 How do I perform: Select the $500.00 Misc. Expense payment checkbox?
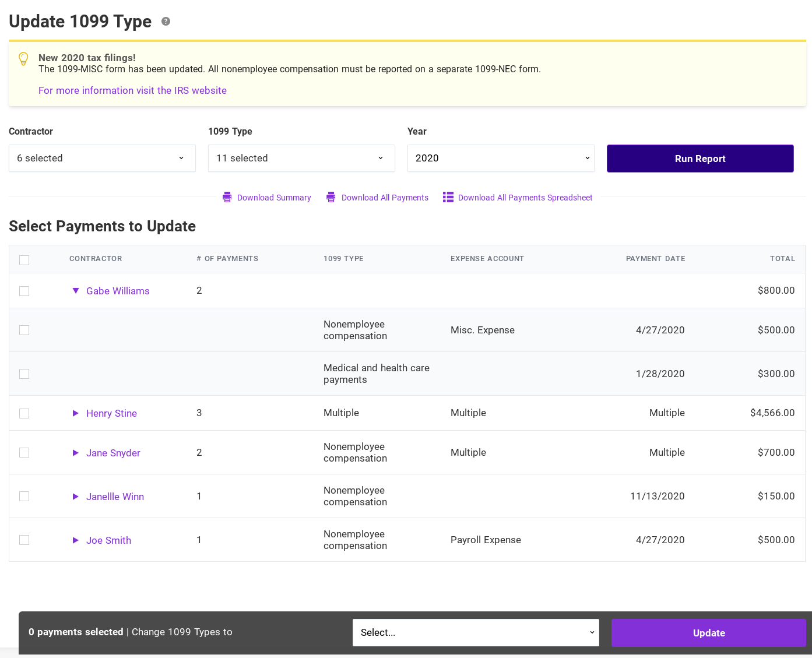pos(24,330)
